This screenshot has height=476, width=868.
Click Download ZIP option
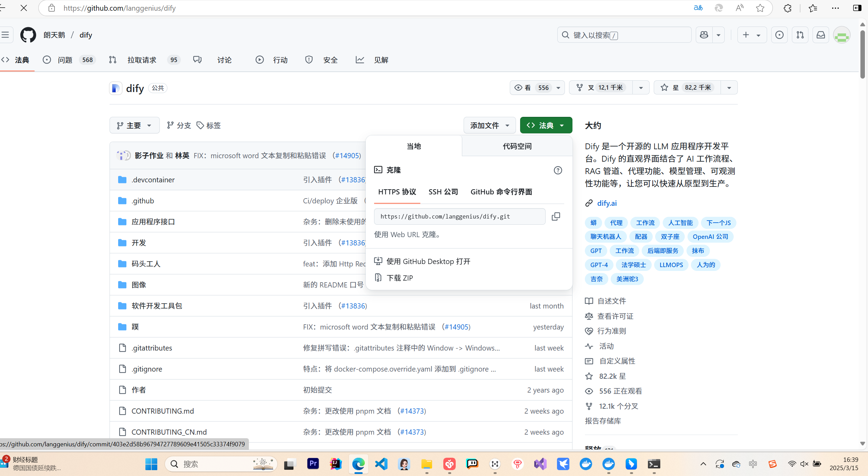400,278
